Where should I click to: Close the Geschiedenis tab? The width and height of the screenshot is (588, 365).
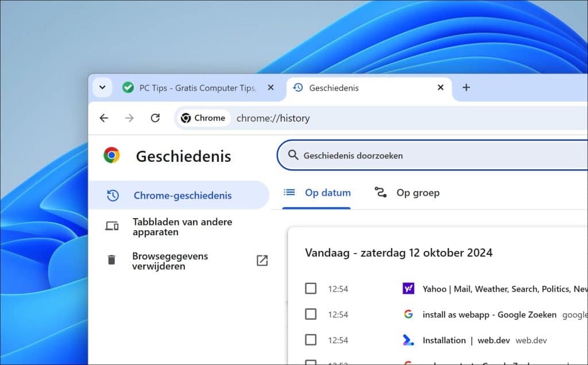pyautogui.click(x=440, y=87)
